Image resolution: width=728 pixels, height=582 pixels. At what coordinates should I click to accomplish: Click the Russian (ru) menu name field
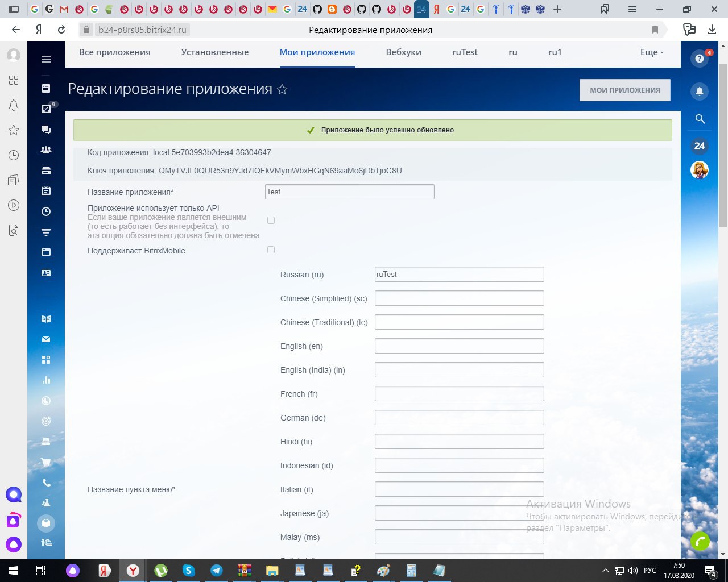click(460, 275)
